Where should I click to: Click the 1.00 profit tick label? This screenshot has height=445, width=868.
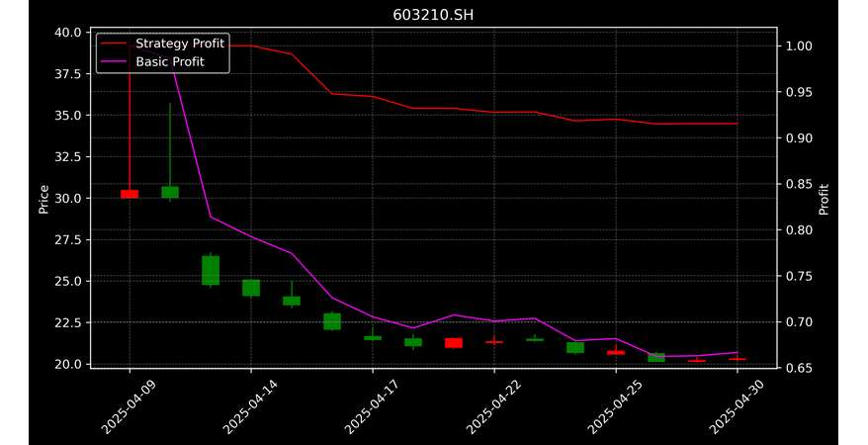click(799, 45)
